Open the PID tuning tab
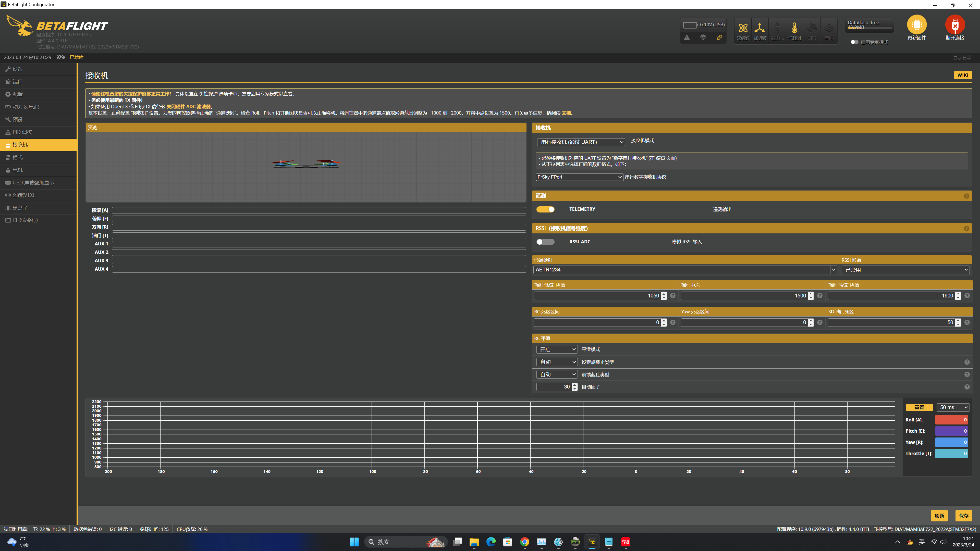 [22, 132]
